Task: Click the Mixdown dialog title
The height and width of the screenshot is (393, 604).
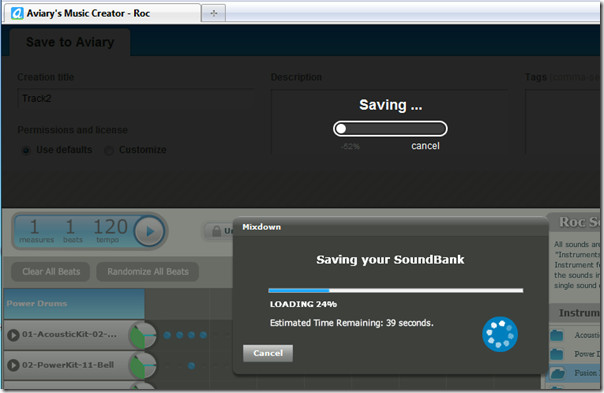Action: tap(262, 227)
